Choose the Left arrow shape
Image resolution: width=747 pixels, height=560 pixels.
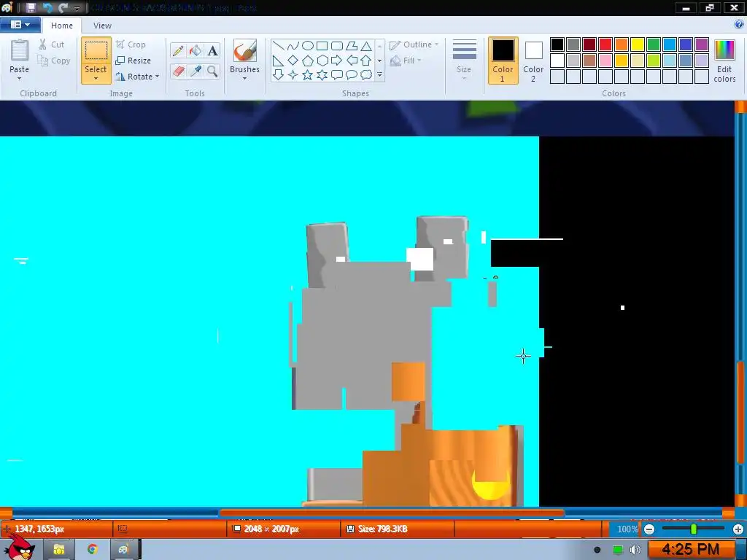tap(352, 61)
